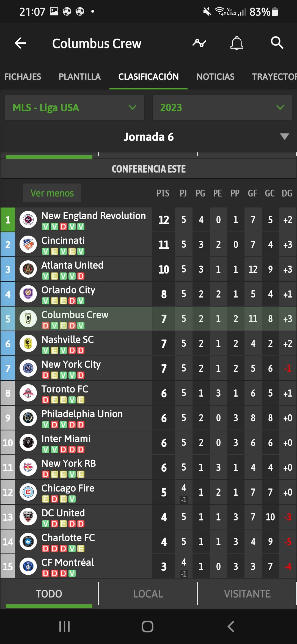The width and height of the screenshot is (297, 644).
Task: Tap the back arrow icon
Action: pos(20,43)
